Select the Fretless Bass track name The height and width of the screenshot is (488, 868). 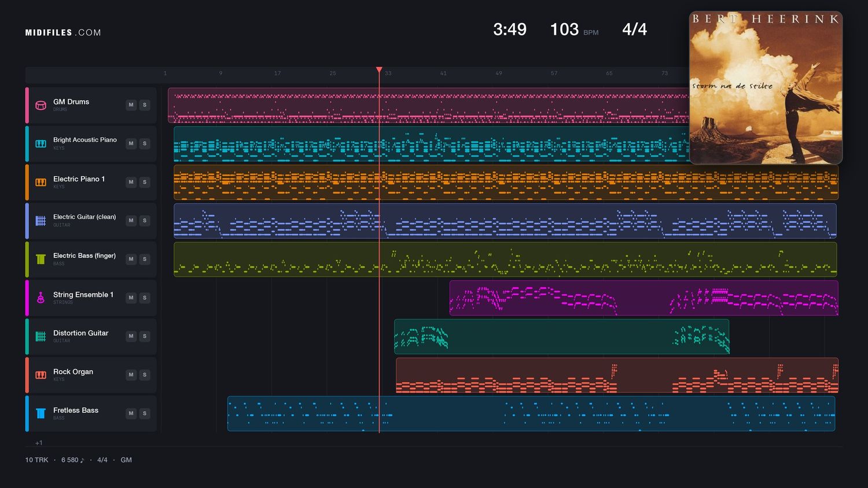[x=76, y=411]
